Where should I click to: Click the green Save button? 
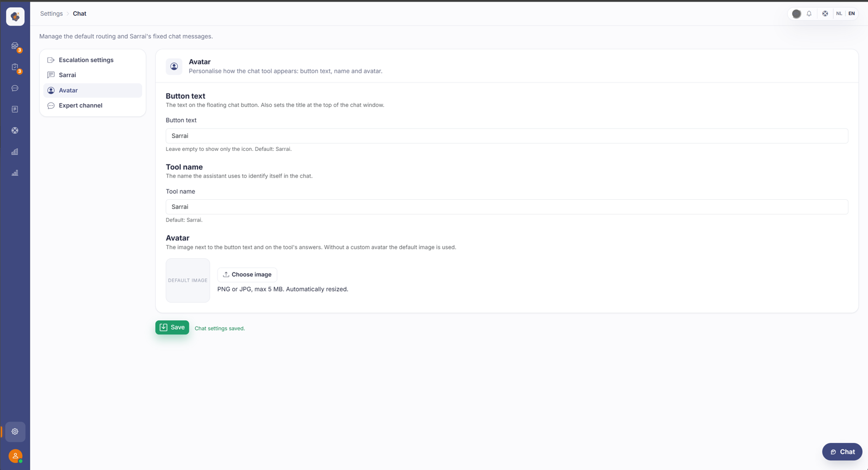coord(172,327)
